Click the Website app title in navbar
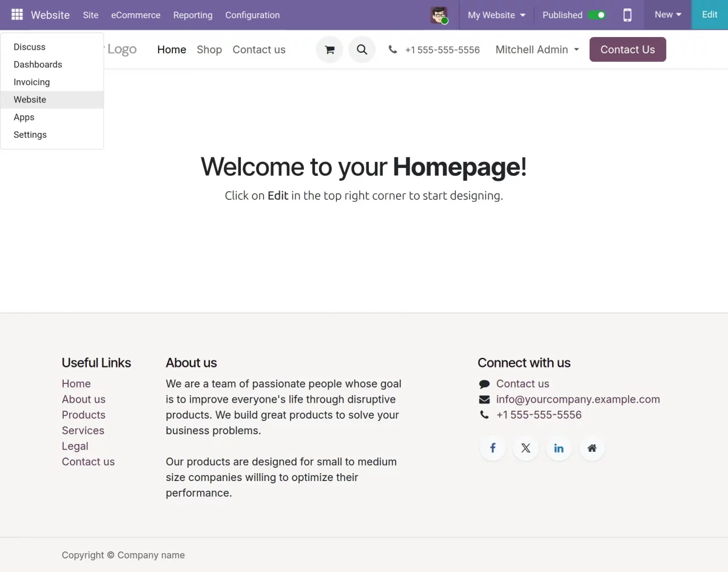The width and height of the screenshot is (728, 572). pos(50,15)
